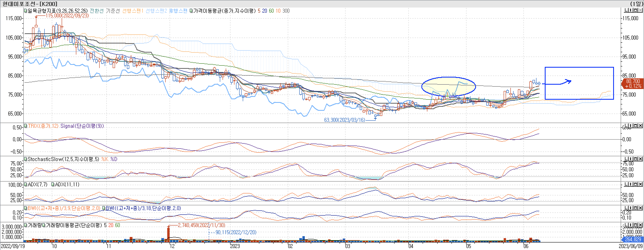Image resolution: width=644 pixels, height=250 pixels.
Task: Select the Signal(단순이평(9)) legend label
Action: [x=82, y=126]
